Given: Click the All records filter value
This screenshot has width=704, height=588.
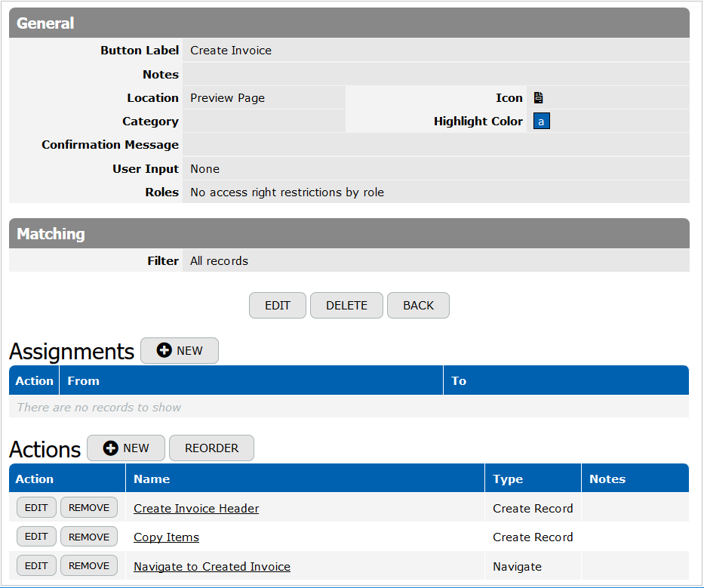Looking at the screenshot, I should [x=219, y=261].
